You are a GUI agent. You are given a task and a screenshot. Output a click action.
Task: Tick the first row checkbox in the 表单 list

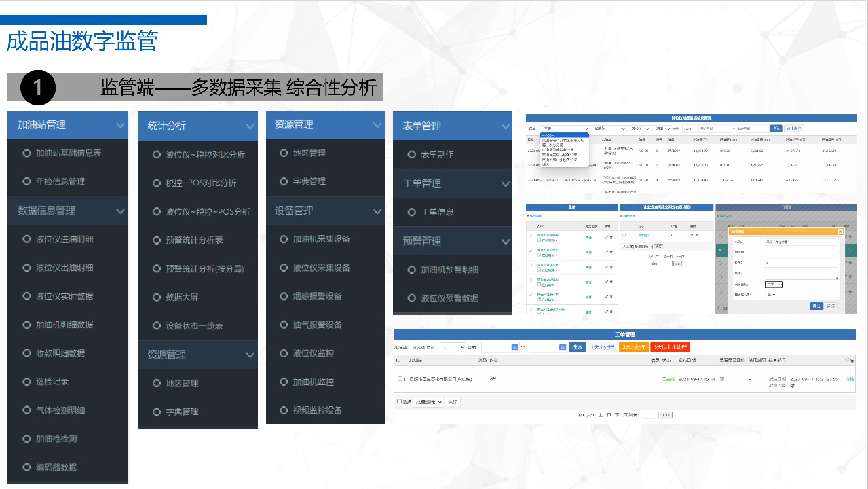click(530, 235)
